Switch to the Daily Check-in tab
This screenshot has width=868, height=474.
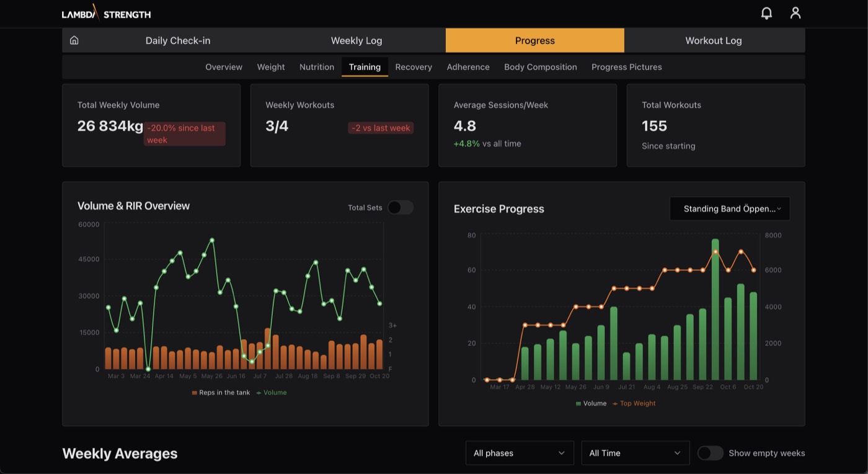coord(178,40)
